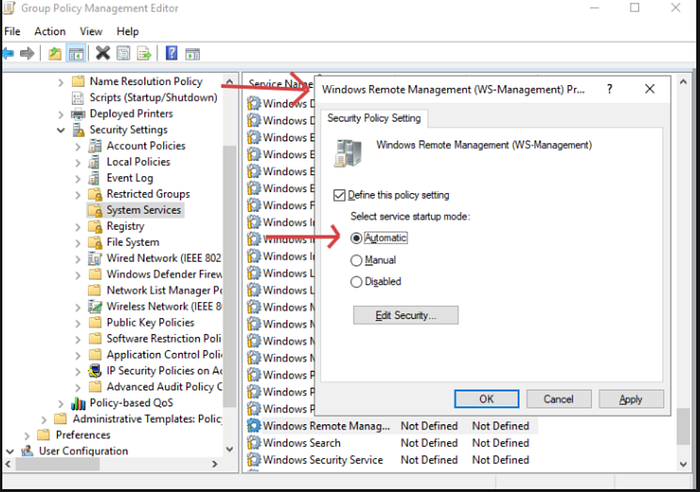The height and width of the screenshot is (492, 700).
Task: Select the Disabled startup mode
Action: click(356, 282)
